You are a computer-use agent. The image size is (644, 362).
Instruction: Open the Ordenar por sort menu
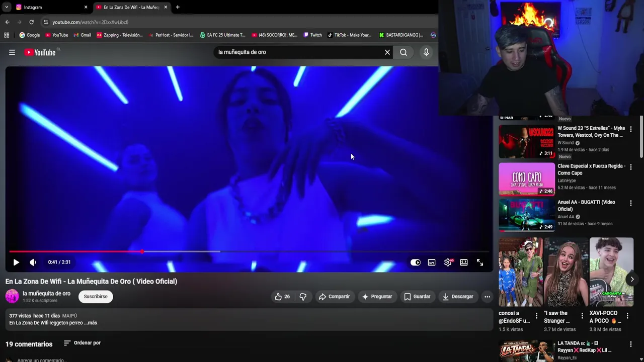83,343
